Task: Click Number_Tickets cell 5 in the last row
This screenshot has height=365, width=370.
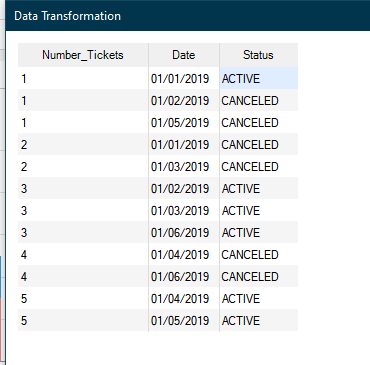Action: tap(83, 321)
